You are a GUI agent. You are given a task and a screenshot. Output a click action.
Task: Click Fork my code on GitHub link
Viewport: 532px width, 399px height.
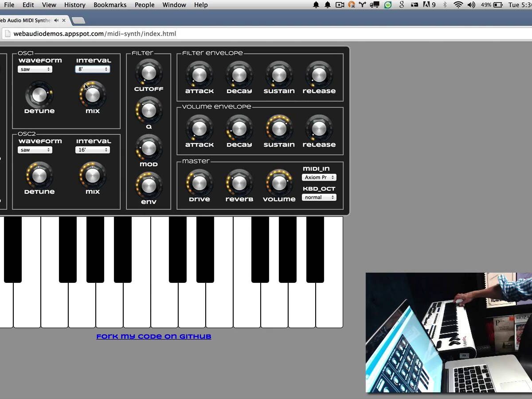coord(154,336)
